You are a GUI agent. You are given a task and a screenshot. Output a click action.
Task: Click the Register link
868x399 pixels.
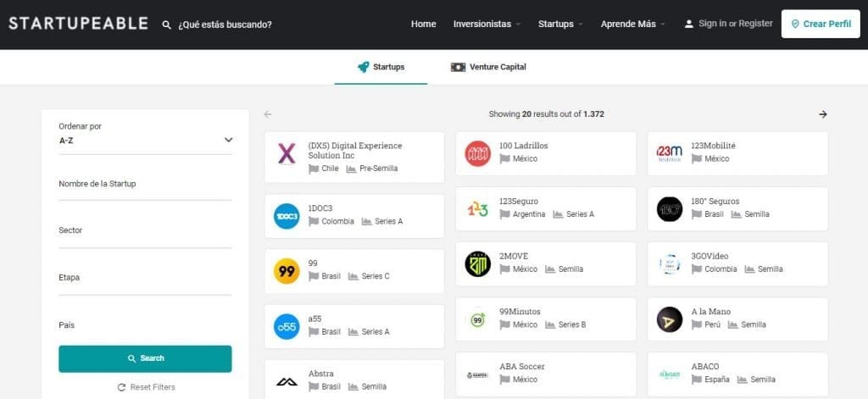[x=755, y=23]
